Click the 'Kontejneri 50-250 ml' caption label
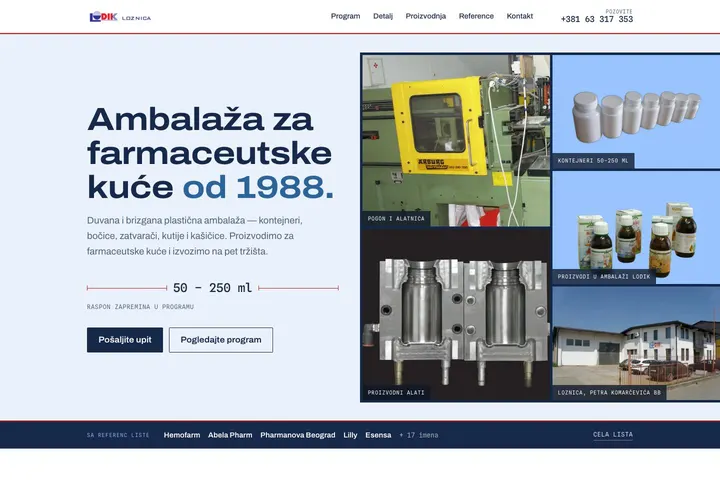This screenshot has height=480, width=720. pyautogui.click(x=593, y=161)
